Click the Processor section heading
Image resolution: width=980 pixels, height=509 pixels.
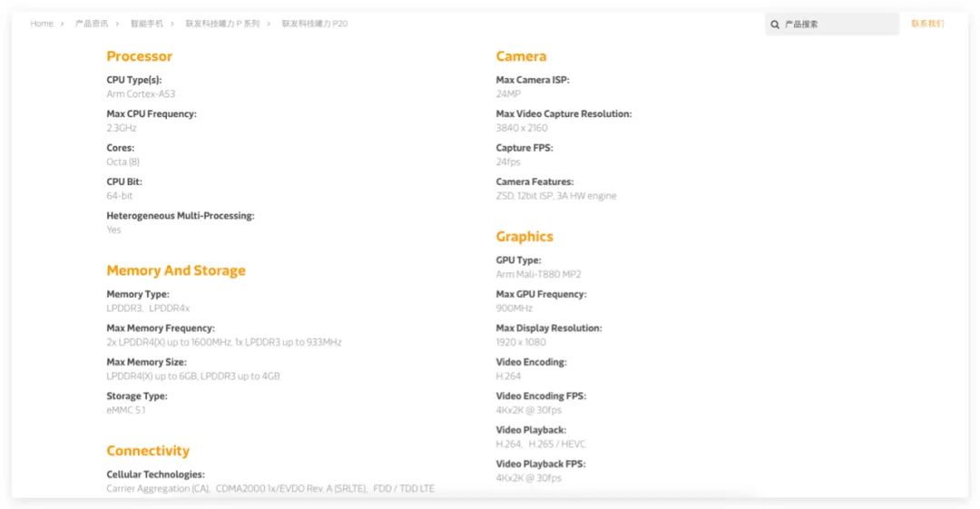(139, 56)
